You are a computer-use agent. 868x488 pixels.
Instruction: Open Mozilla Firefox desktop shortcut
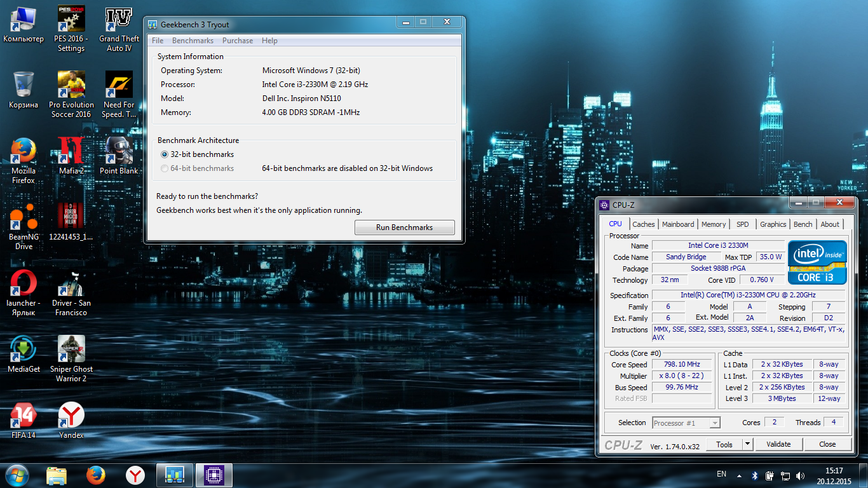(x=24, y=161)
